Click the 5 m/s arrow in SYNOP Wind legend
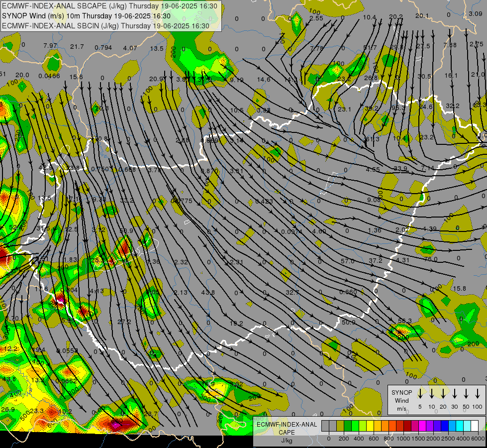 420,393
